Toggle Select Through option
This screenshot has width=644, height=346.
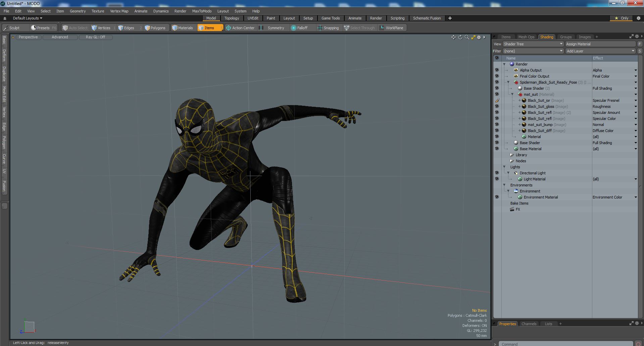359,28
